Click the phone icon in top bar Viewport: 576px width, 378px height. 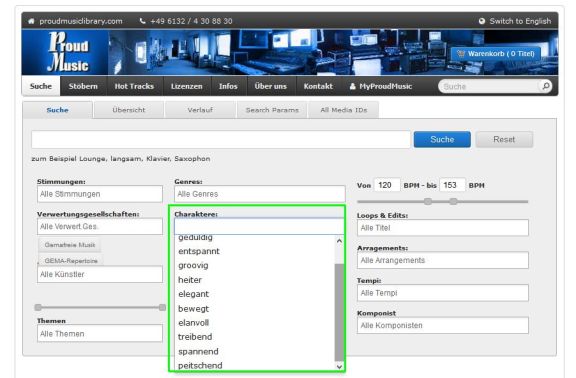tap(143, 21)
